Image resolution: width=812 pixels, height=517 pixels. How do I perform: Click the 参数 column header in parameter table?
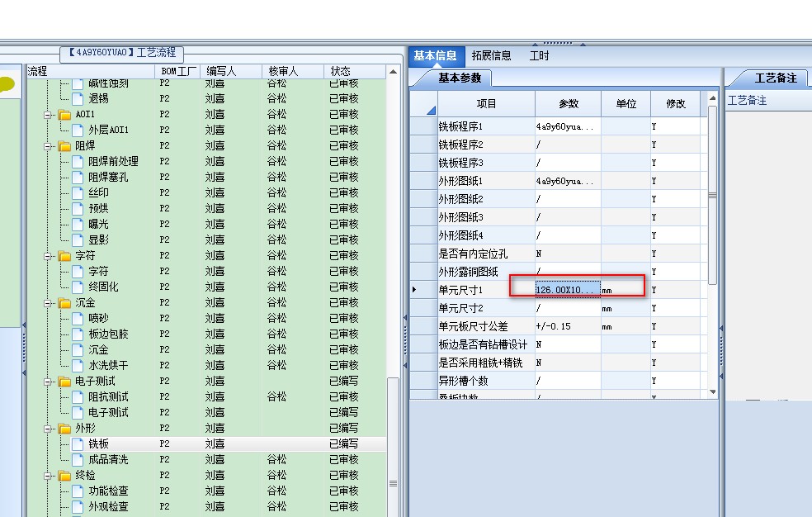[x=568, y=104]
